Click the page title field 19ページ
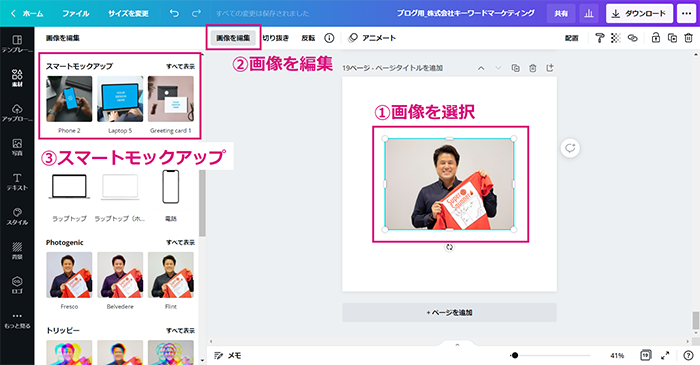This screenshot has width=700, height=365. coord(392,68)
